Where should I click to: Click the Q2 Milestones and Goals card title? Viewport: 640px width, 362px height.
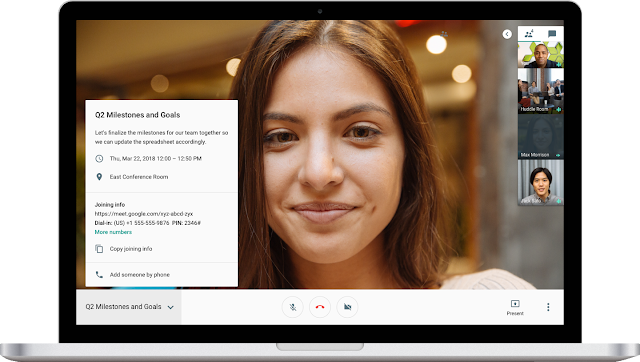pyautogui.click(x=138, y=115)
